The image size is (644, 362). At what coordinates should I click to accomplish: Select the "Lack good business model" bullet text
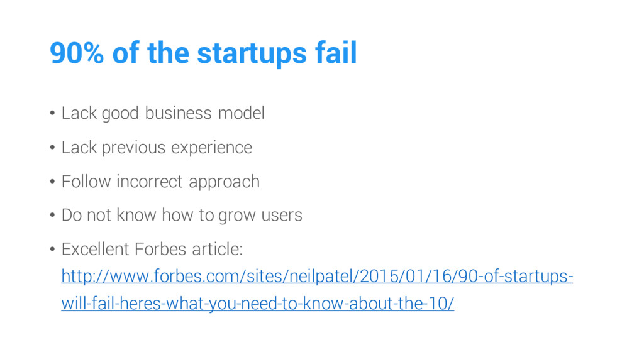pyautogui.click(x=163, y=114)
